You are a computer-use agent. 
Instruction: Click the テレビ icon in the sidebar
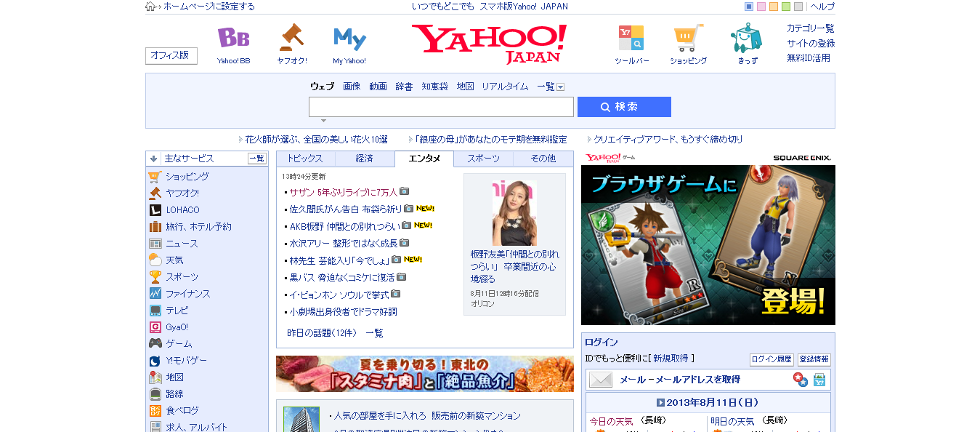point(155,311)
